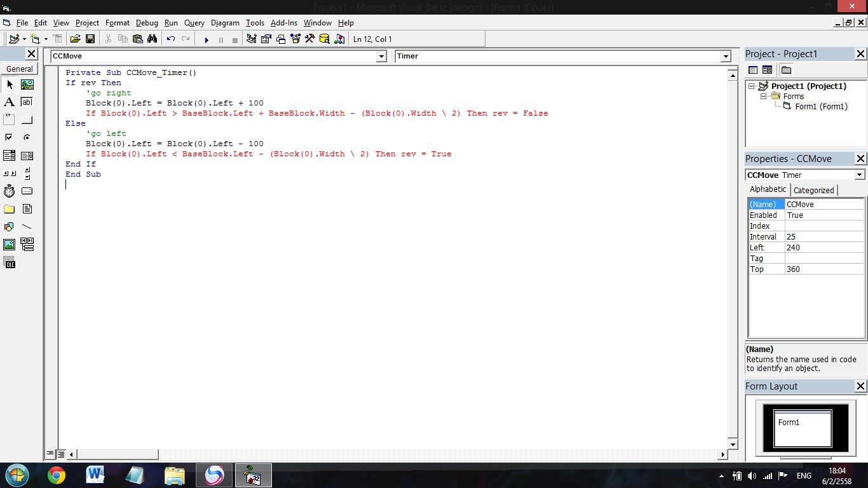The height and width of the screenshot is (488, 868).
Task: Select the OptionButton control in the toolbox
Action: click(27, 137)
